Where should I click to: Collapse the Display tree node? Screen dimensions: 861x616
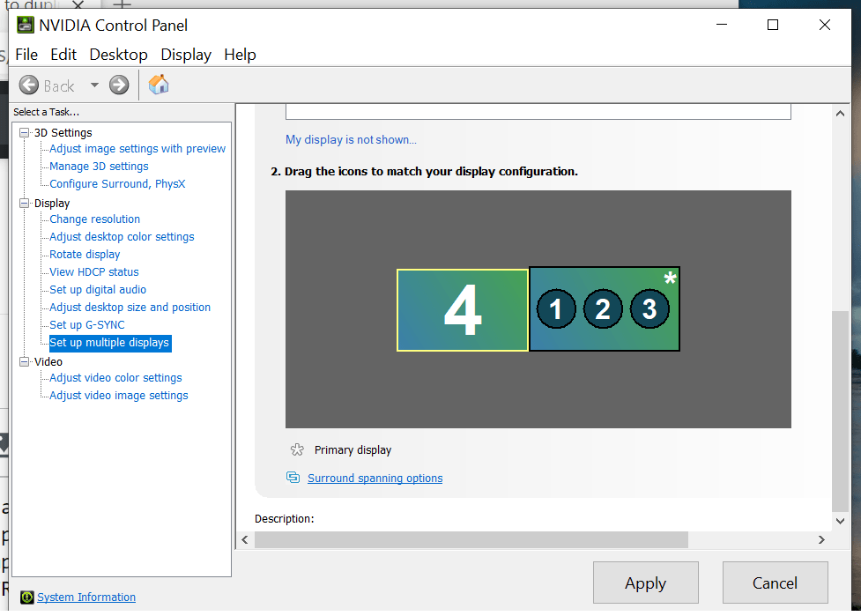(x=24, y=204)
